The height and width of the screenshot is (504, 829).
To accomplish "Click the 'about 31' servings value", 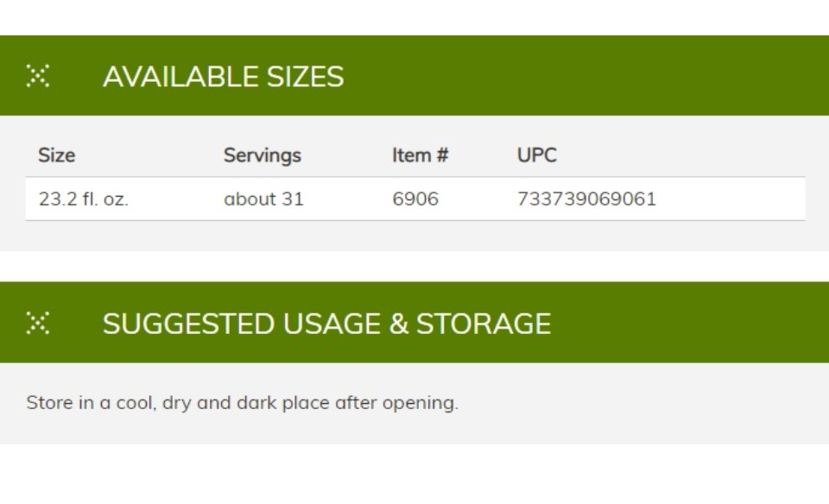I will click(264, 199).
